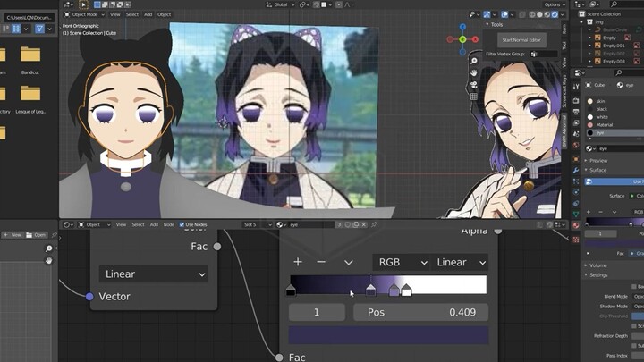Open the node editor Node menu
The image size is (644, 362).
click(169, 224)
